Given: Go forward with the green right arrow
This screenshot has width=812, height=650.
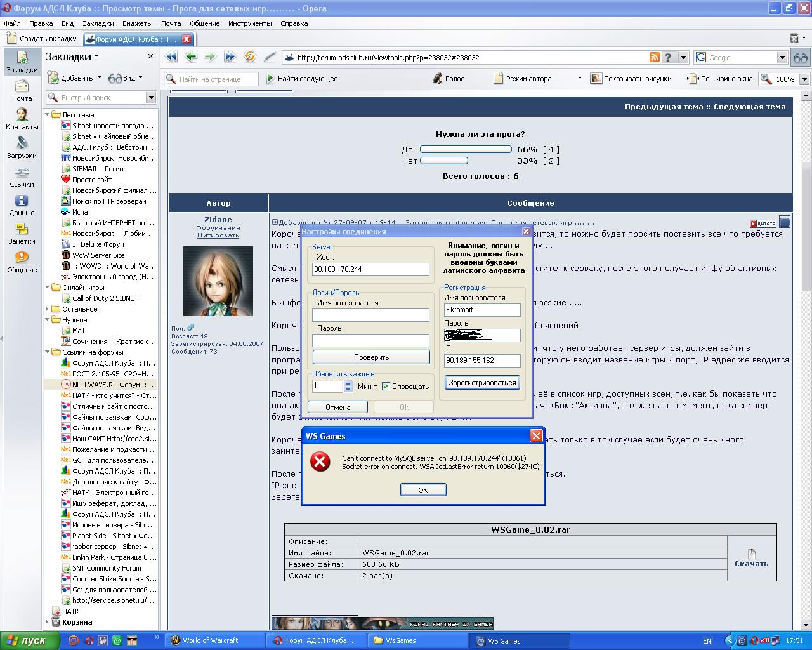Looking at the screenshot, I should coord(210,57).
